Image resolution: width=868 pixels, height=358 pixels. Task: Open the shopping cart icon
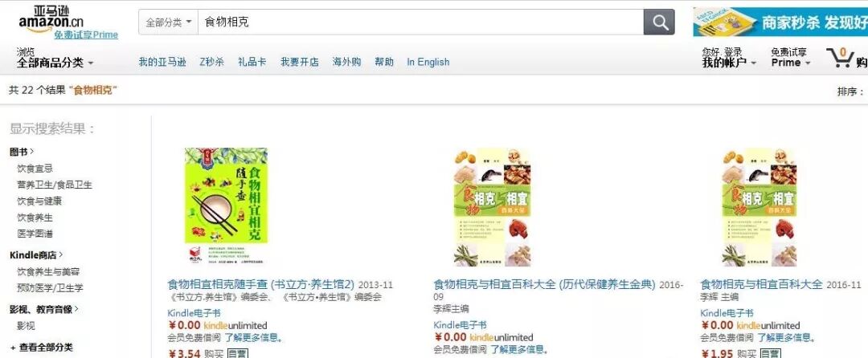coord(840,58)
